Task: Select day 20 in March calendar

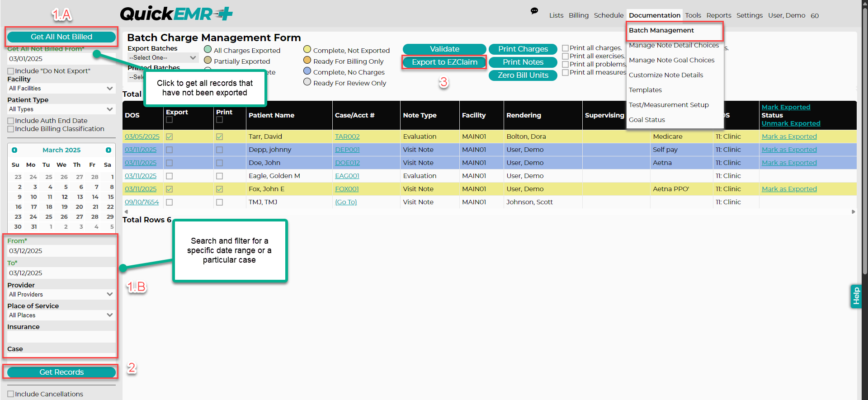Action: 80,207
